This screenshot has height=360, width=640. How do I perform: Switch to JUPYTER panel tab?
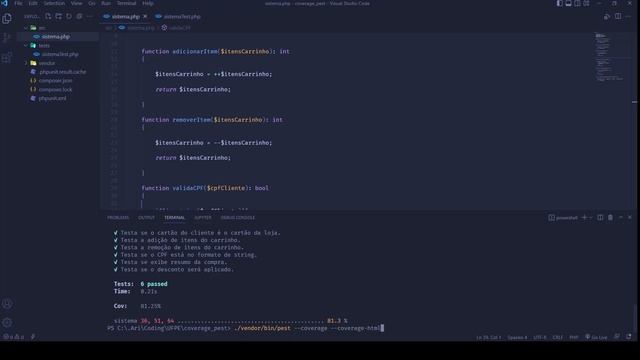pos(203,218)
